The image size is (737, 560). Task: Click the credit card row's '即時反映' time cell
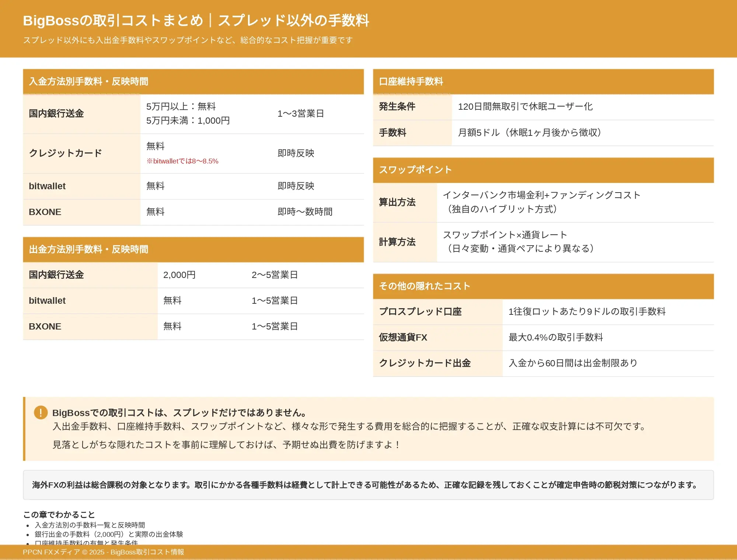click(x=318, y=154)
